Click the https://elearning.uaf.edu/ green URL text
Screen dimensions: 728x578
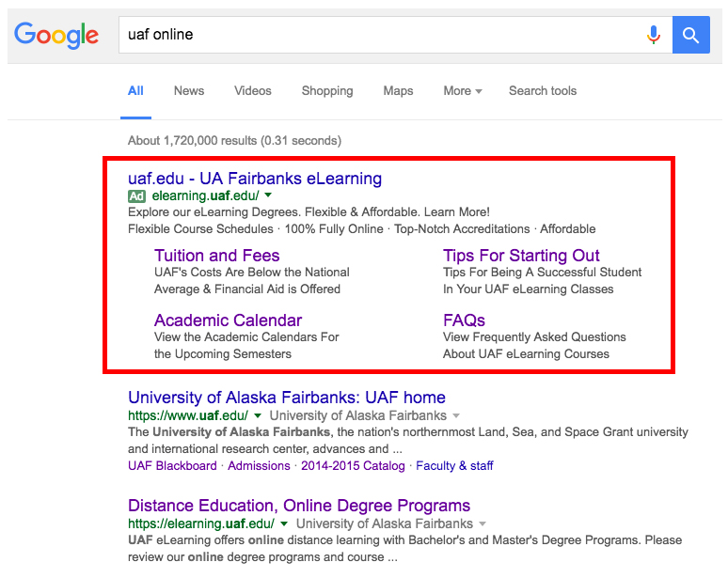pyautogui.click(x=201, y=523)
